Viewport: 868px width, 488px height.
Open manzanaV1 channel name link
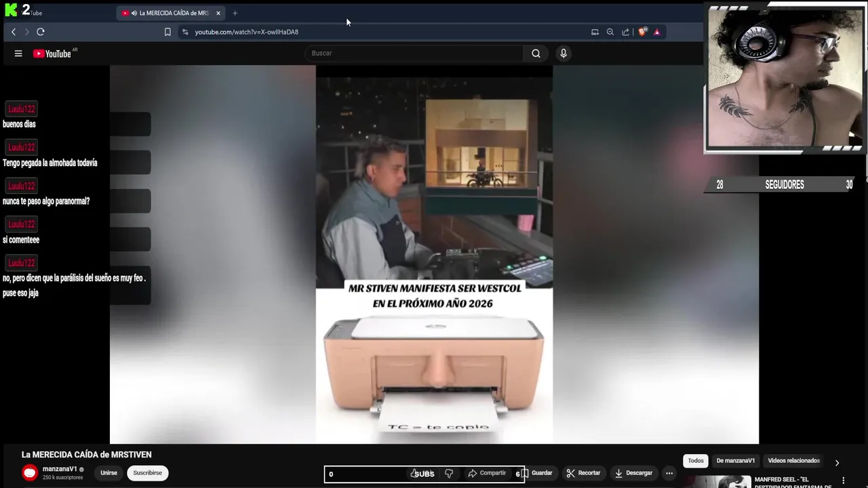tap(60, 469)
